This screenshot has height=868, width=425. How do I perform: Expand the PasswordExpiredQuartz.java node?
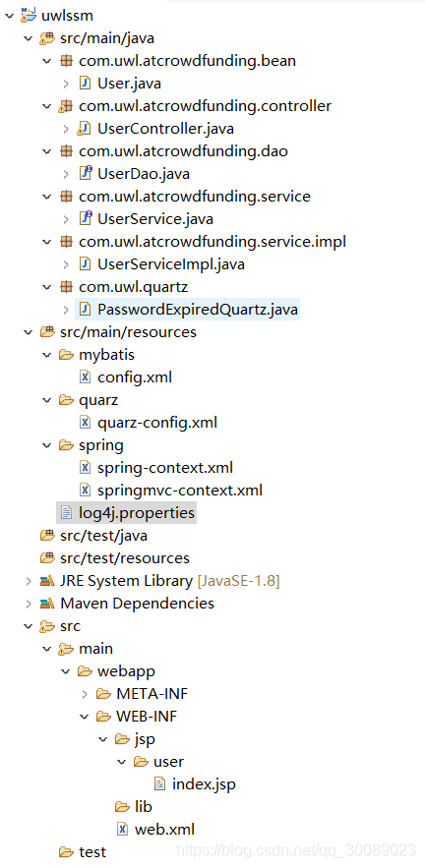click(66, 310)
